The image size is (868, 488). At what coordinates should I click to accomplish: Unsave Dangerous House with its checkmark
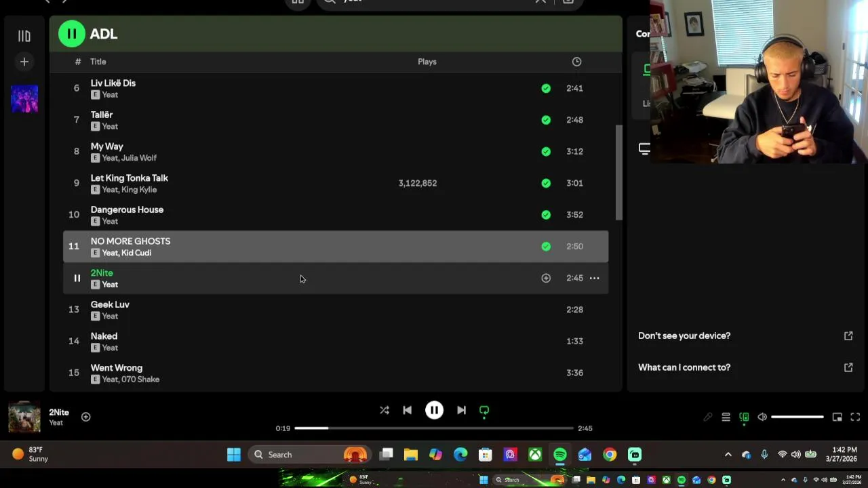tap(546, 215)
